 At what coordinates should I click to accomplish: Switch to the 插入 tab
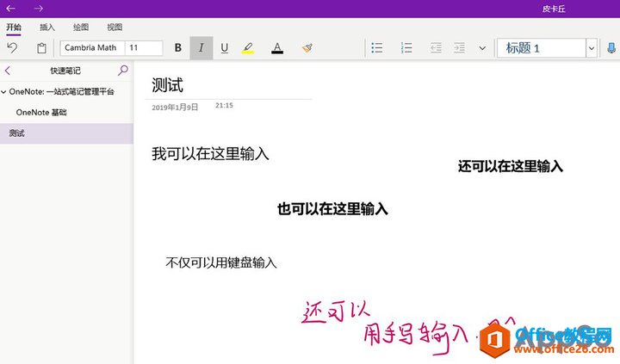pos(47,28)
